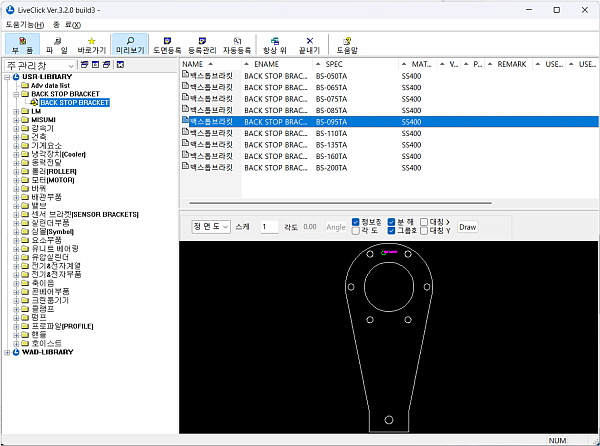The width and height of the screenshot is (600, 446).
Task: Click document icon of BS-110TA row
Action: click(x=186, y=132)
